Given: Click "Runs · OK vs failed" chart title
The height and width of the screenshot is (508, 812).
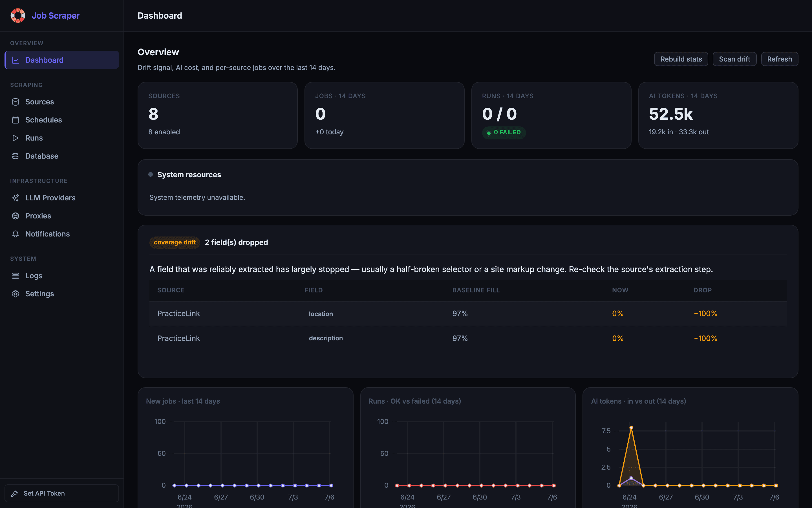Looking at the screenshot, I should tap(414, 401).
